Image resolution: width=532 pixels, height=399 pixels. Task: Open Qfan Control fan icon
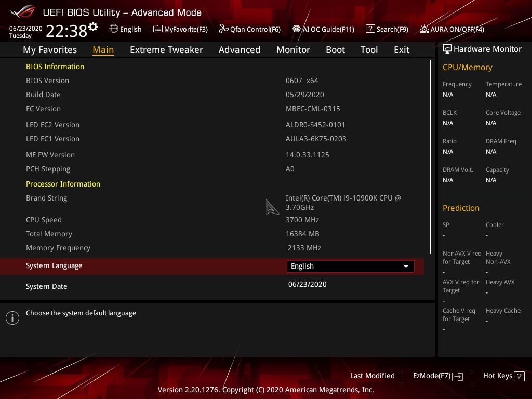coord(223,29)
